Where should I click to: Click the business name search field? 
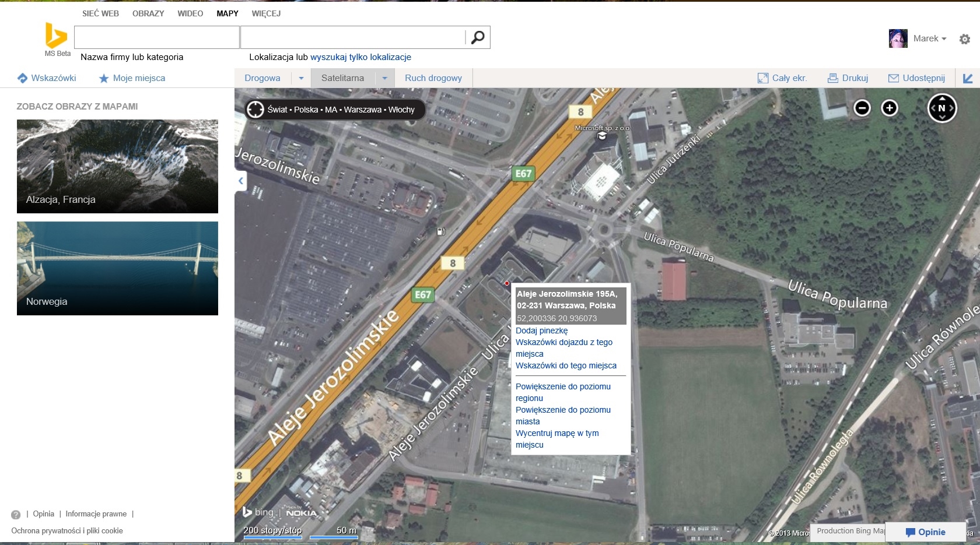tap(157, 37)
